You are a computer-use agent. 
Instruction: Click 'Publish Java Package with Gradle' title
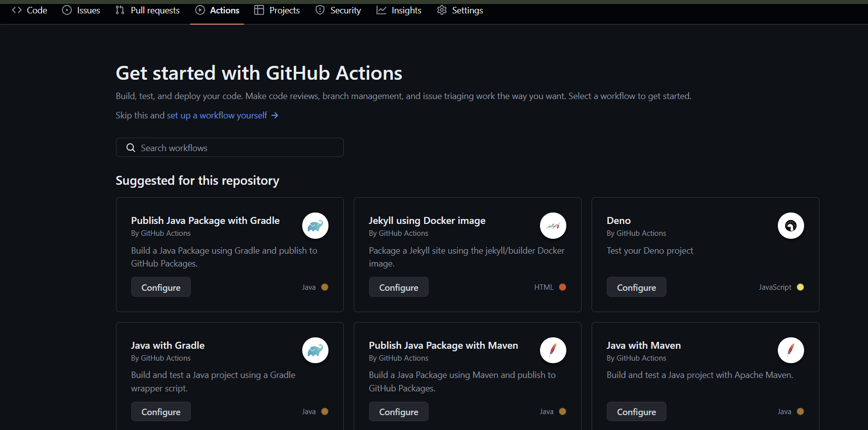click(x=206, y=220)
